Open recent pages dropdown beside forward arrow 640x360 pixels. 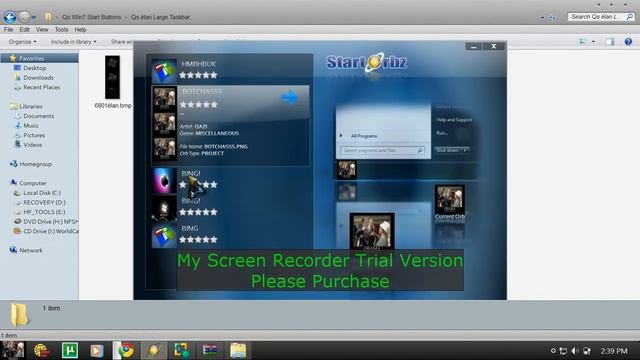(34, 18)
